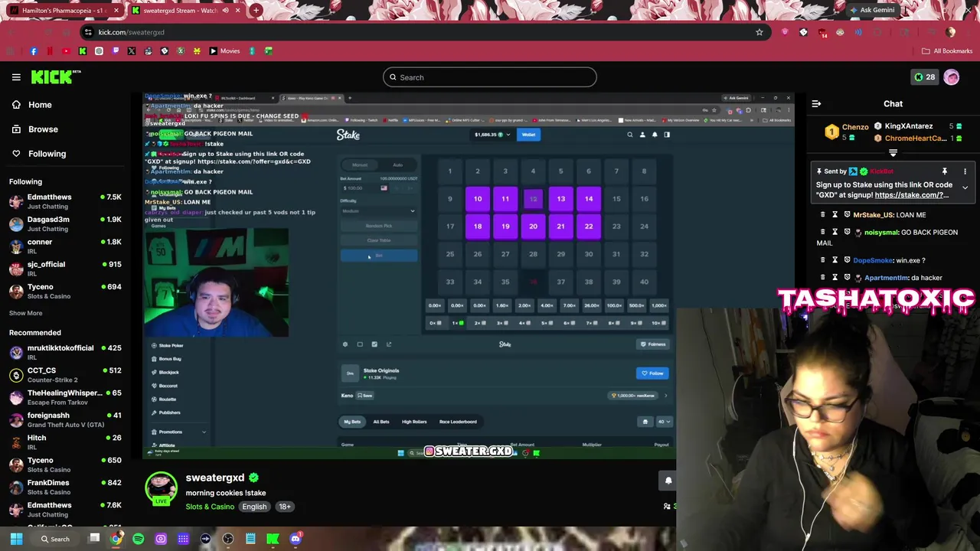
Task: Switch to the Race Leaderboard tab in the stream
Action: [x=458, y=422]
